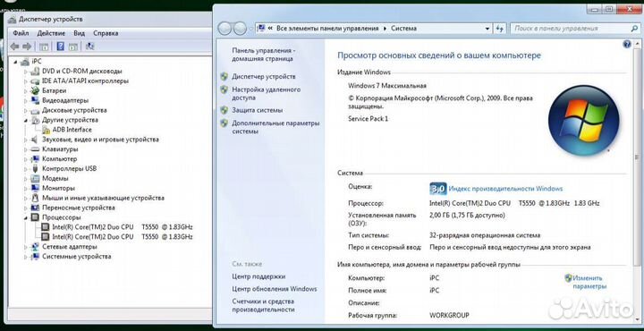The height and width of the screenshot is (331, 644).
Task: Open Счетчики и средства производительности link
Action: [263, 306]
